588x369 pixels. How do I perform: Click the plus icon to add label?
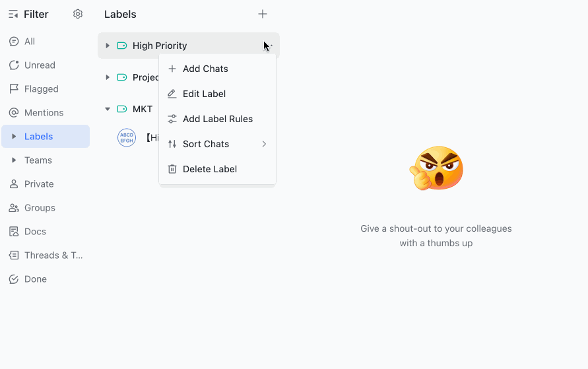point(263,14)
